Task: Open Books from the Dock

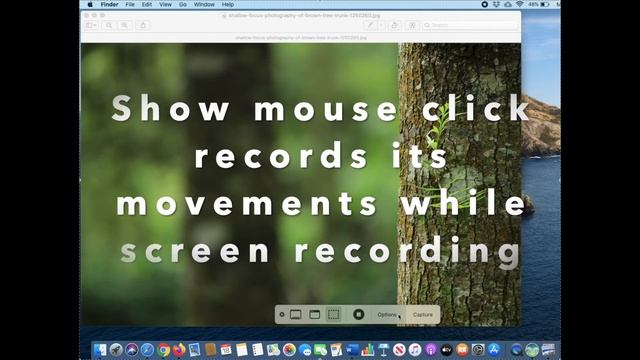Action: tap(462, 350)
